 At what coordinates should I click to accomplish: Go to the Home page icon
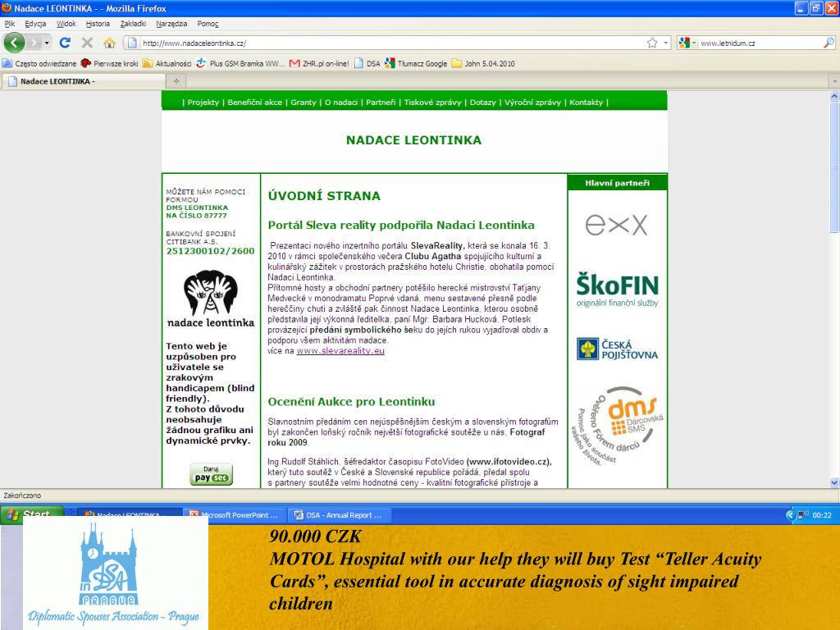tap(109, 43)
